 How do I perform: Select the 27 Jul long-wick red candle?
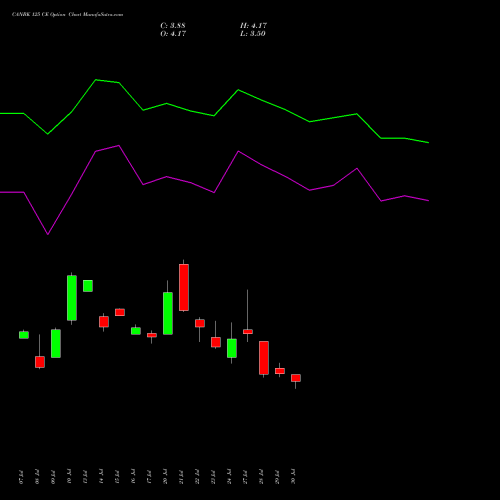tap(248, 331)
